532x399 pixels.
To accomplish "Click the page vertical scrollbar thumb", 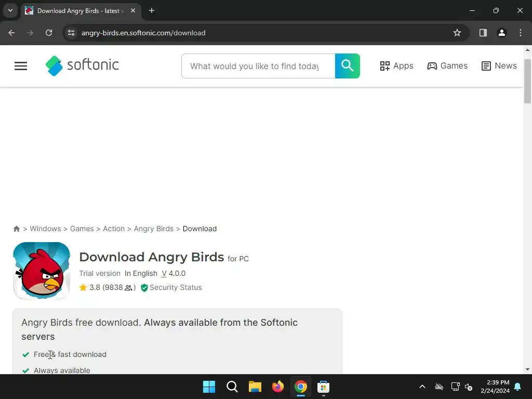I will pyautogui.click(x=527, y=81).
